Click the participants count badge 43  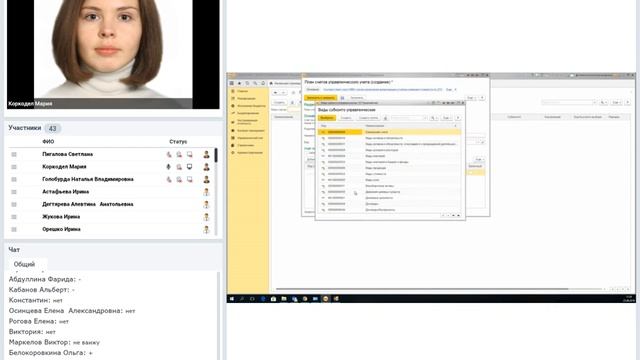(x=53, y=129)
